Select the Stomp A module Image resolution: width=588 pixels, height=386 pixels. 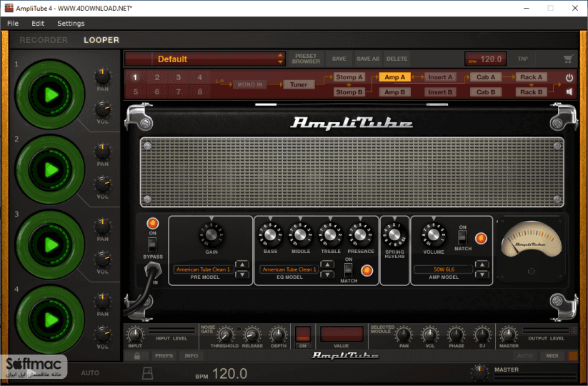[349, 77]
